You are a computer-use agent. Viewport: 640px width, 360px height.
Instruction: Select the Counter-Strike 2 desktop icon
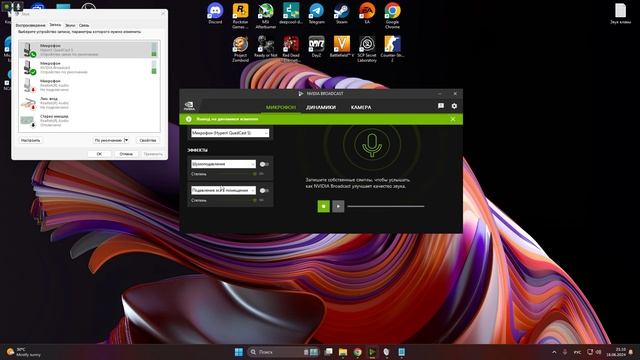pos(392,49)
